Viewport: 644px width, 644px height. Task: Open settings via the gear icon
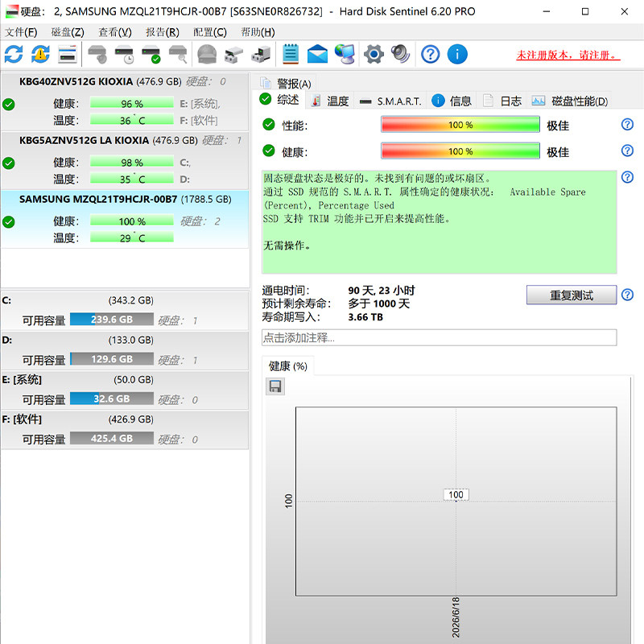tap(374, 54)
